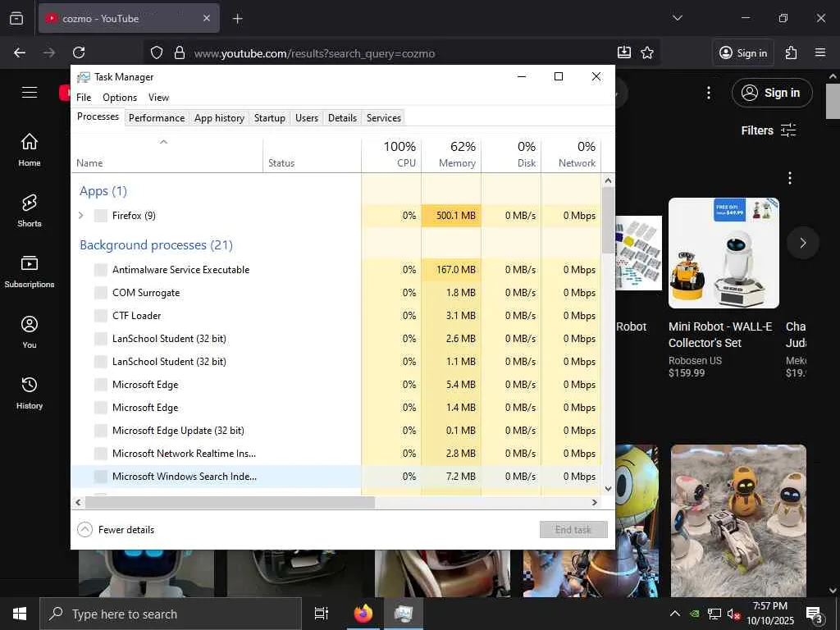Select Antimalware Service Executable process row
Image resolution: width=840 pixels, height=630 pixels.
tap(336, 269)
